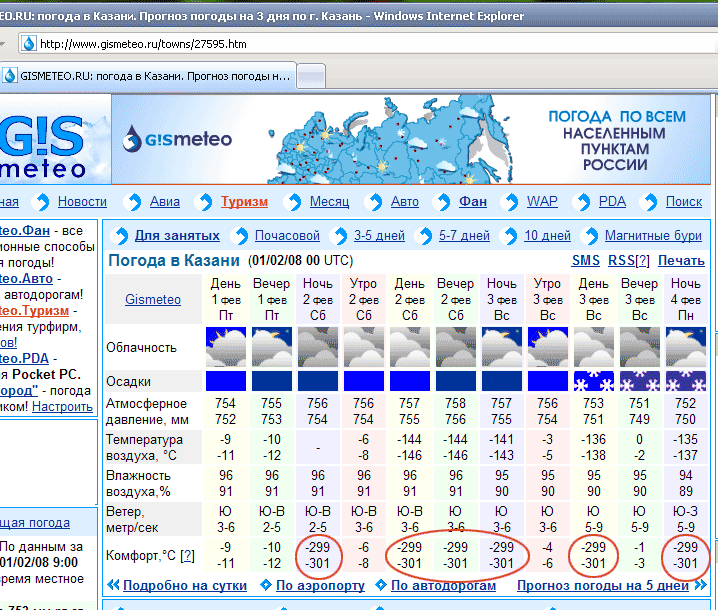Click the precipitation bar for День 1 фев

click(x=226, y=381)
